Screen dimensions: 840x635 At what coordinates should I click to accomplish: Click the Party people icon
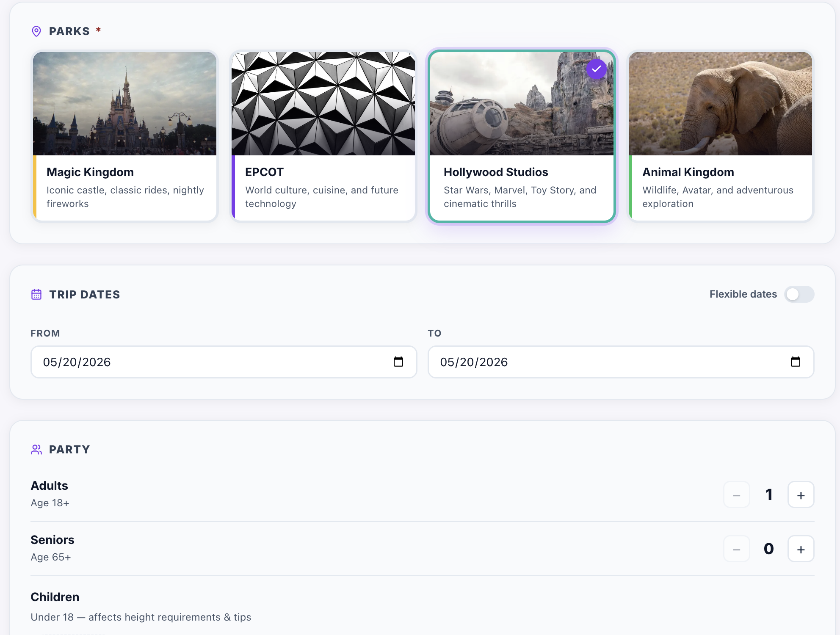36,450
